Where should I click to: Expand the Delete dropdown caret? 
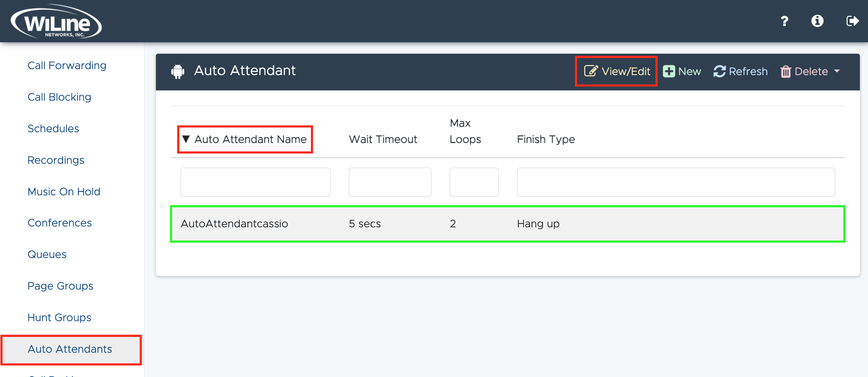point(837,71)
